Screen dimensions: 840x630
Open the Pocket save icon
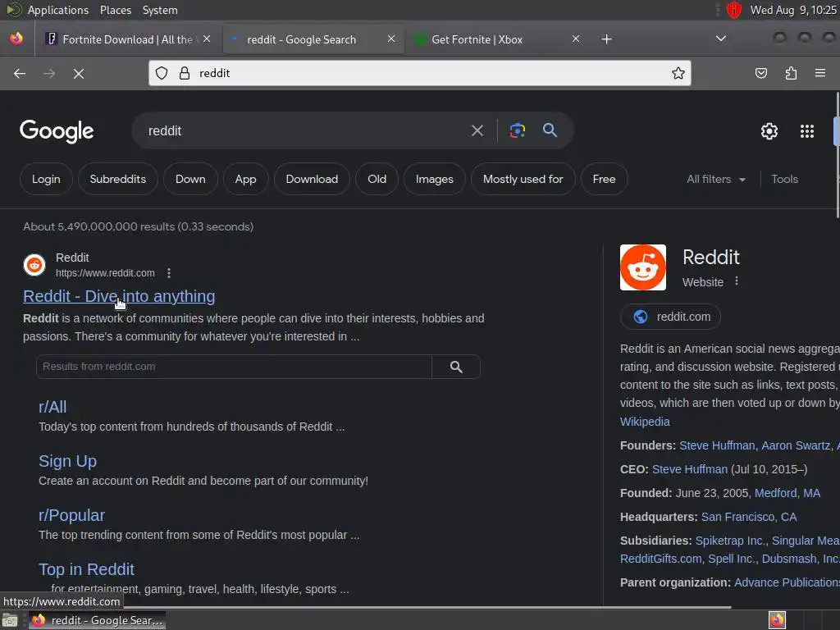coord(760,73)
